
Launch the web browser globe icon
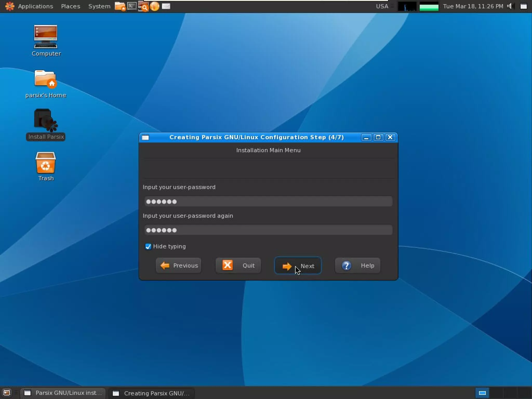tap(155, 6)
